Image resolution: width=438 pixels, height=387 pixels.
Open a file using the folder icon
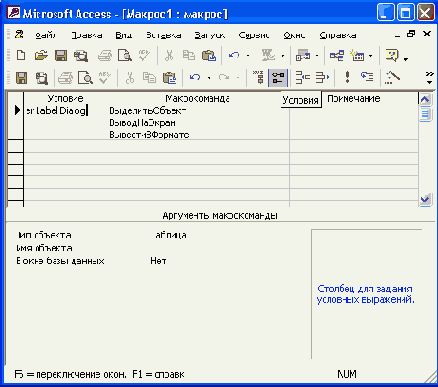(41, 55)
